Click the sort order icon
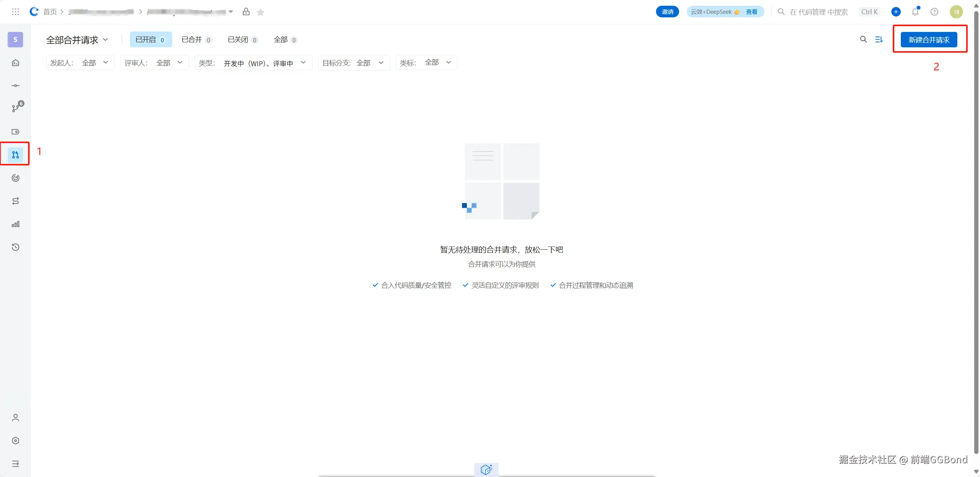Viewport: 980px width, 477px height. (879, 39)
